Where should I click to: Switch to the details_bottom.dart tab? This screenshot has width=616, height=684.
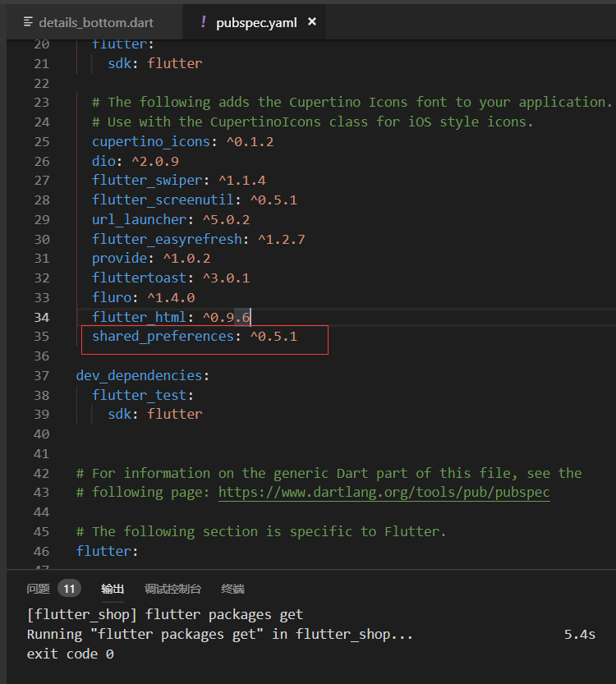95,22
